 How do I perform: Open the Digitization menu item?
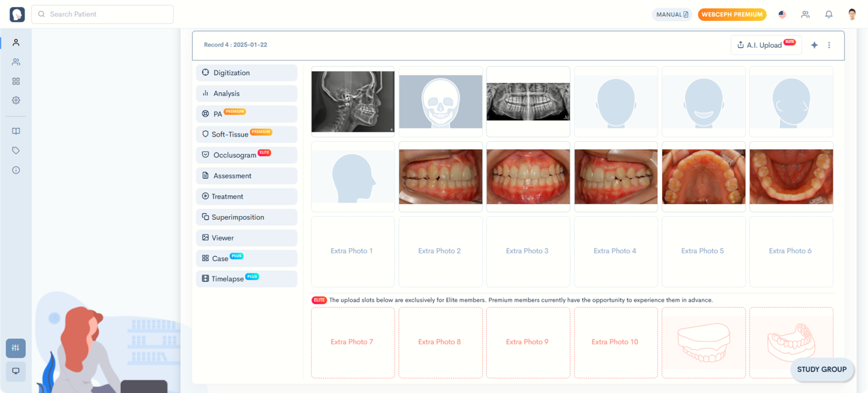246,73
